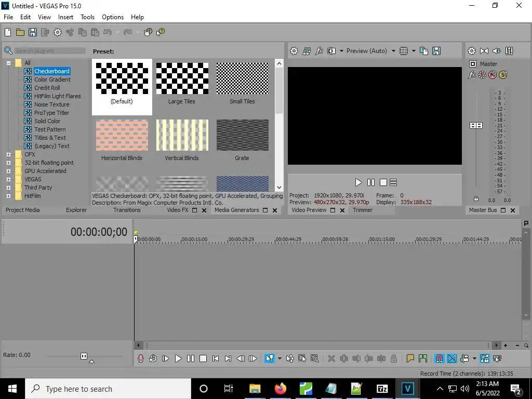Open Auto Ripple dropdown arrow
This screenshot has height=399, width=532.
[474, 358]
